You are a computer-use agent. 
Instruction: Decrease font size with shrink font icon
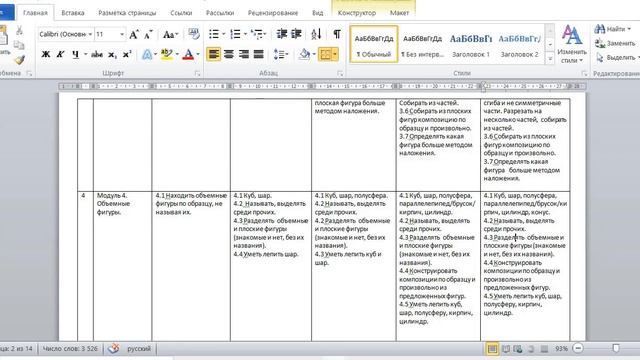pos(148,34)
